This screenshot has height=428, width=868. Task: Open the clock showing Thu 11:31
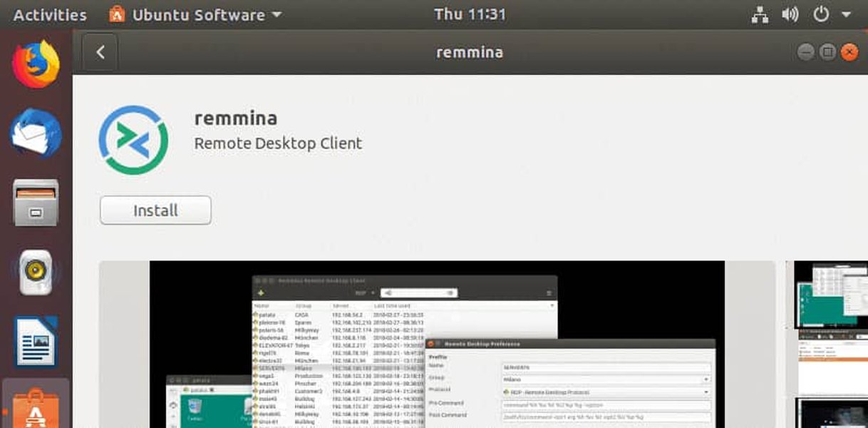pos(470,14)
